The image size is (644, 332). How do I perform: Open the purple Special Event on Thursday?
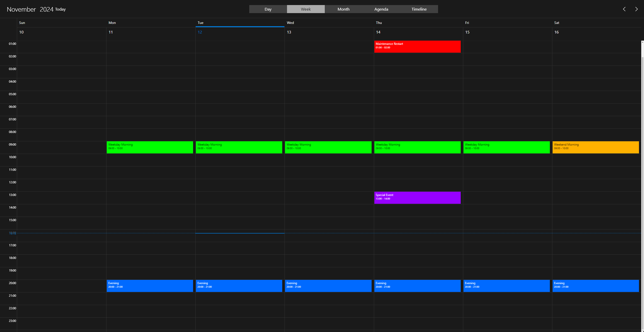click(417, 197)
